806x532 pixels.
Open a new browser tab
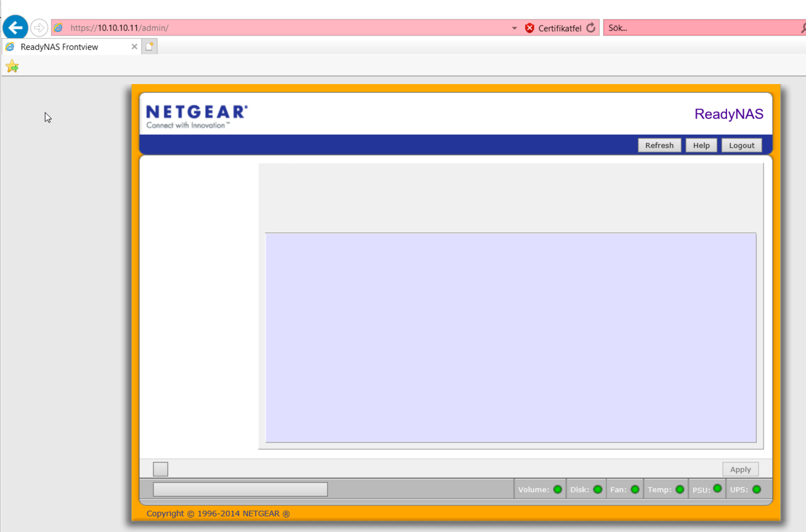point(149,47)
